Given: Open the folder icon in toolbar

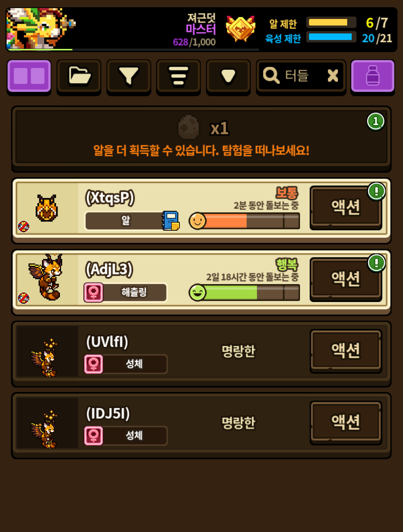Looking at the screenshot, I should click(x=79, y=76).
